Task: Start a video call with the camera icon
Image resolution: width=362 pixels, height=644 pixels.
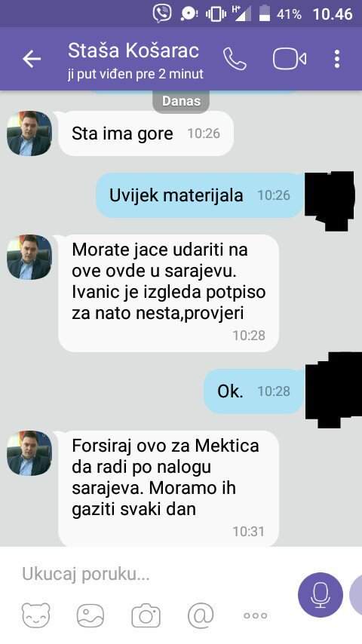Action: pos(290,59)
